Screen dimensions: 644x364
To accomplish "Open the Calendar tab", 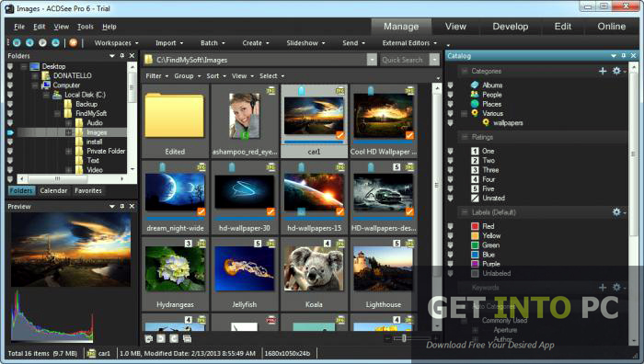I will [x=53, y=190].
